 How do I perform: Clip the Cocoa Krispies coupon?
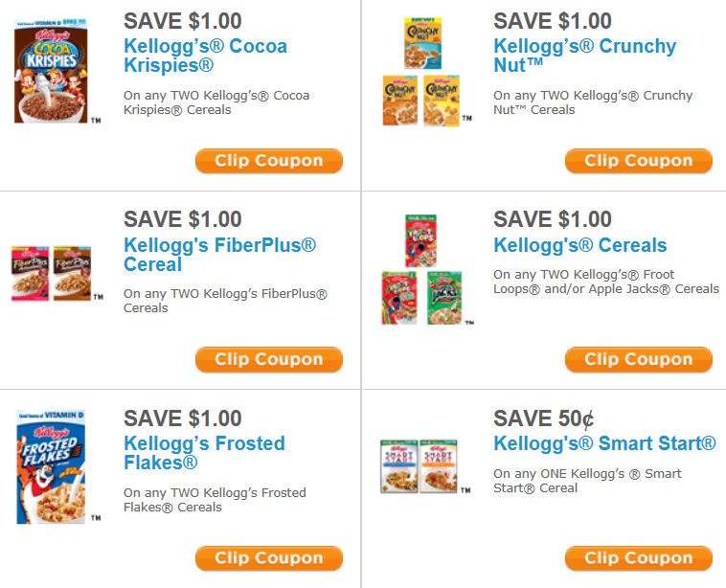(269, 161)
